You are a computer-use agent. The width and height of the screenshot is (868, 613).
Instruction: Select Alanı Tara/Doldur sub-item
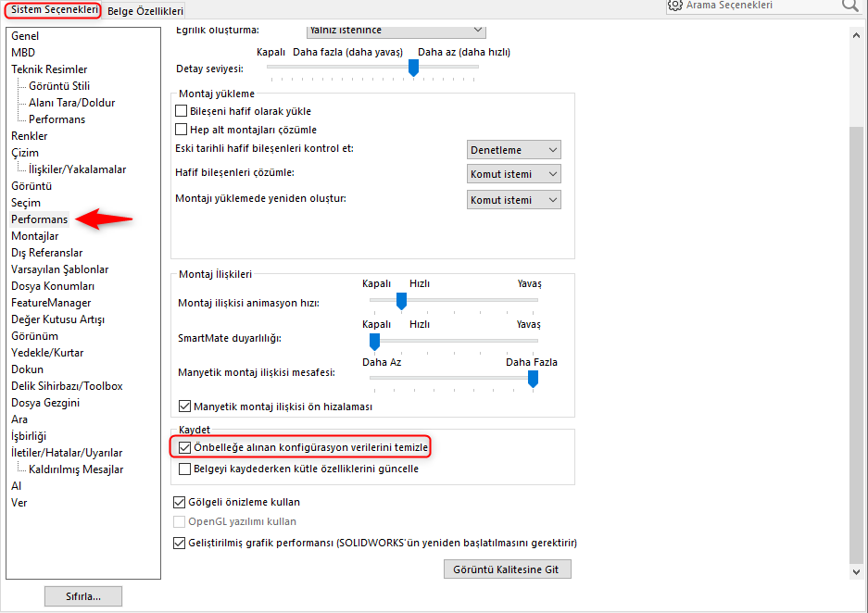point(72,103)
